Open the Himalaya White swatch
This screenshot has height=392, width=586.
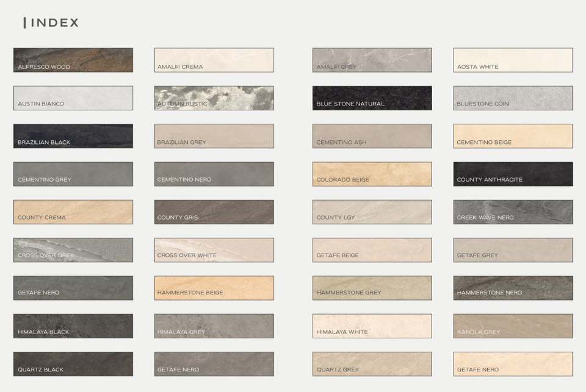372,326
